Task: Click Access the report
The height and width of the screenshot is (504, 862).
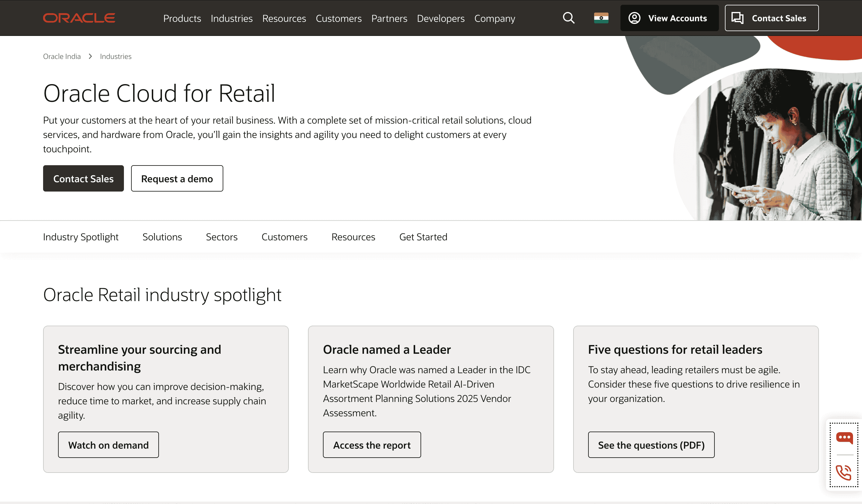Action: (x=371, y=444)
